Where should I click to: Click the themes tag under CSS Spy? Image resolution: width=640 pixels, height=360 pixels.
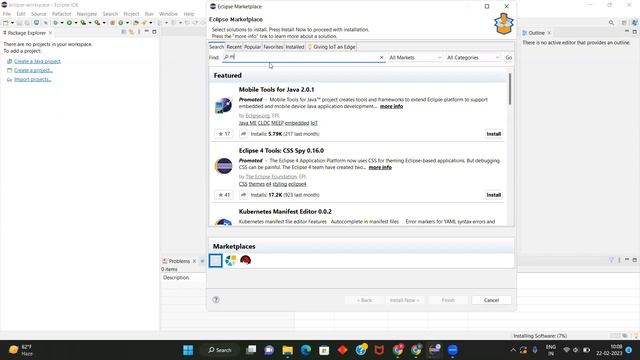[257, 184]
